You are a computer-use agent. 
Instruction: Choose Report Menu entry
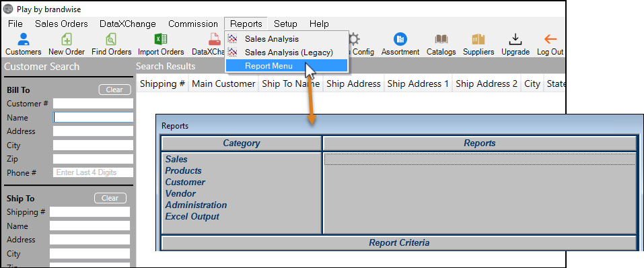(287, 66)
